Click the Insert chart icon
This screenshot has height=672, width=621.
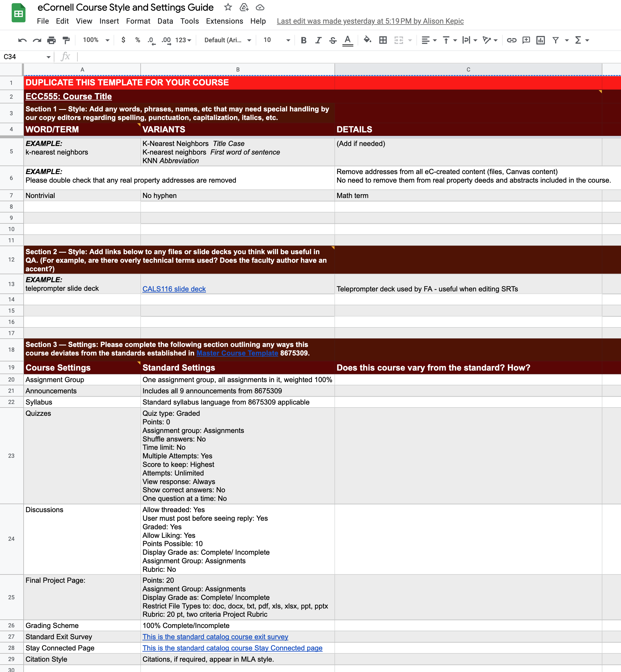[540, 40]
